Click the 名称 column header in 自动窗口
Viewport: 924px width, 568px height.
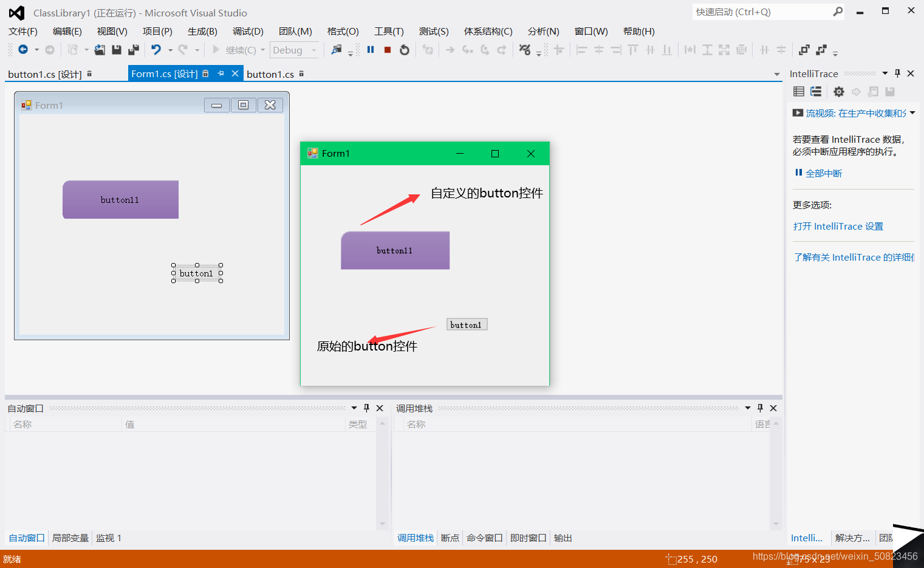pos(66,425)
